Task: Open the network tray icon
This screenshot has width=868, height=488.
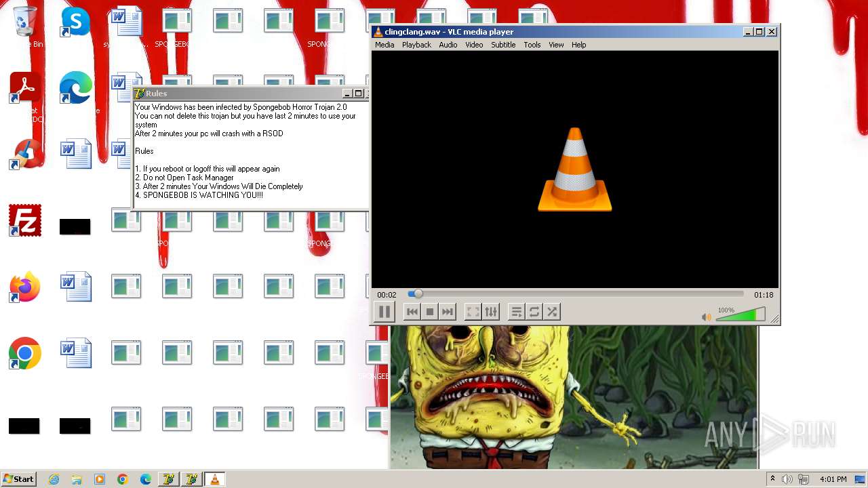Action: pyautogui.click(x=804, y=479)
